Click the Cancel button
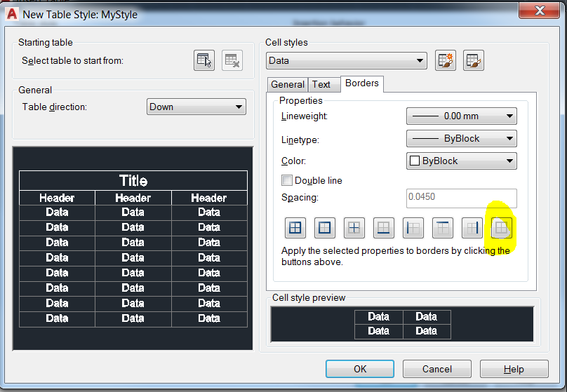The image size is (567, 392). [436, 369]
